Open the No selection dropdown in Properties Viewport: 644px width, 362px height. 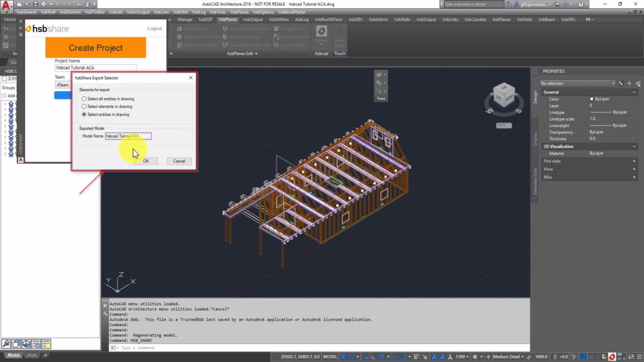577,84
